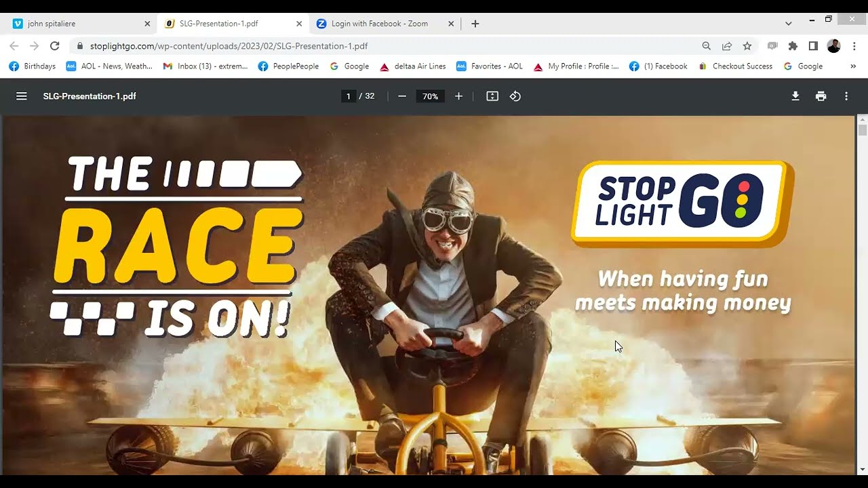This screenshot has width=868, height=488.
Task: Open the PeoplePeople bookmark
Action: click(288, 66)
